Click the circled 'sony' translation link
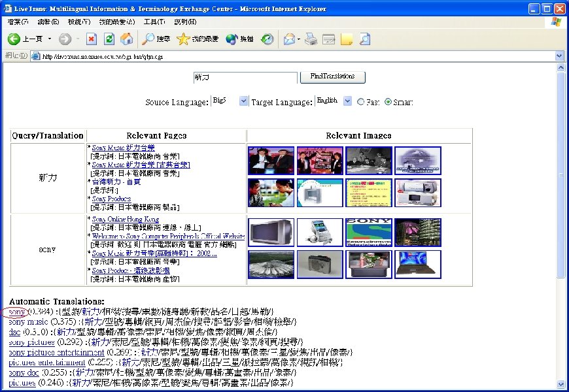569x392 pixels. (x=17, y=312)
